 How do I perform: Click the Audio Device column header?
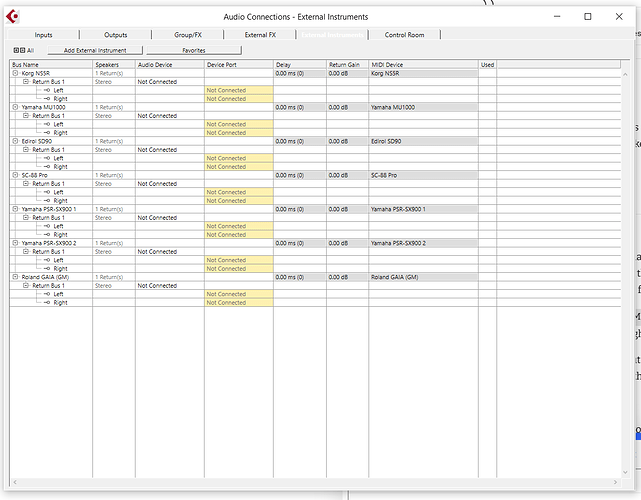[x=170, y=65]
